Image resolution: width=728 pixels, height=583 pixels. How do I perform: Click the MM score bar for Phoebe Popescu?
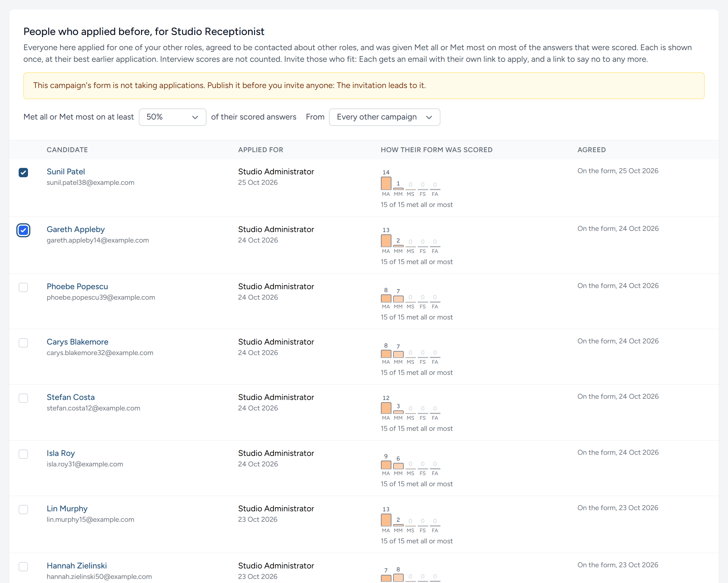click(398, 299)
